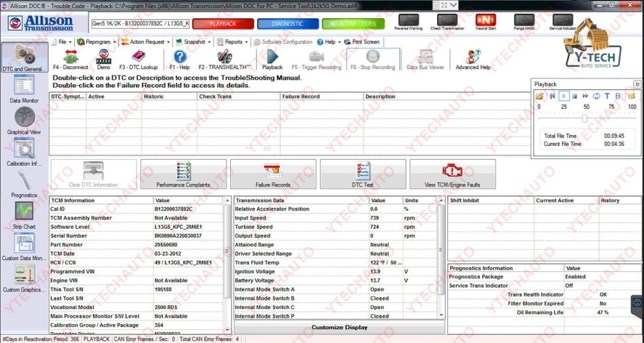Viewport: 644px width, 343px height.
Task: Click View TCM/Engine Faults
Action: (x=452, y=175)
